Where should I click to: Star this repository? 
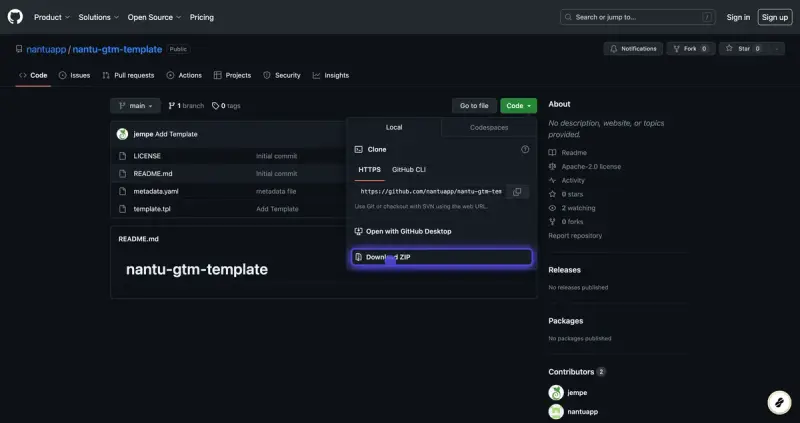(x=744, y=49)
